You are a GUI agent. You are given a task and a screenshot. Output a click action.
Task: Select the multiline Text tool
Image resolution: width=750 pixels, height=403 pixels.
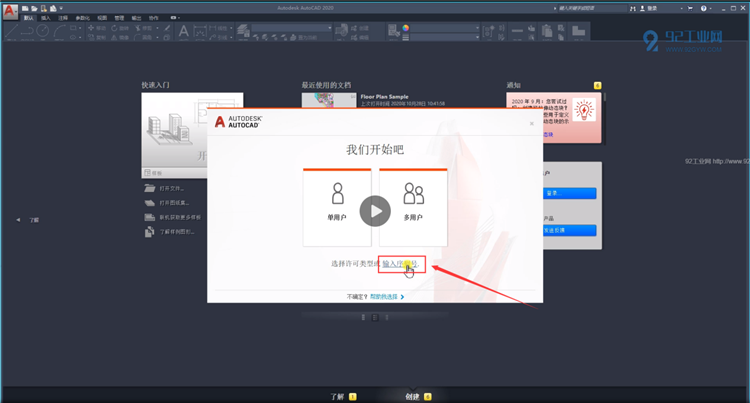pyautogui.click(x=184, y=32)
